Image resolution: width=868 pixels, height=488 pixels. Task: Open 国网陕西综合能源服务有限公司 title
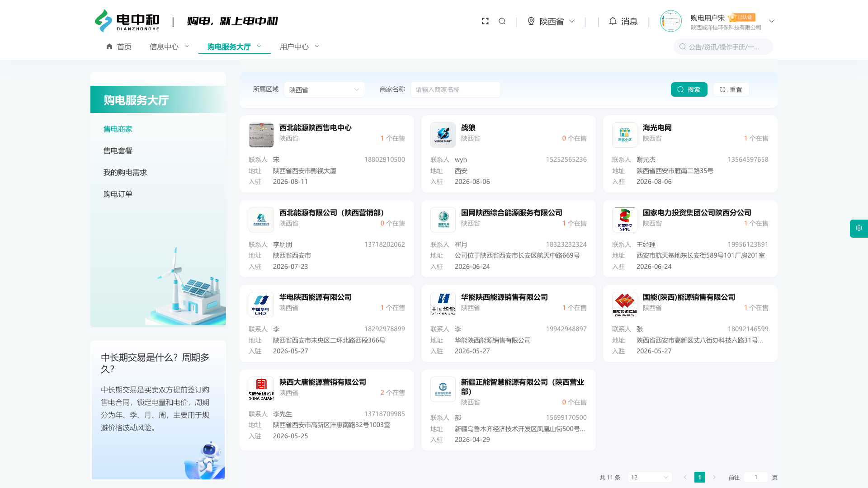(512, 213)
